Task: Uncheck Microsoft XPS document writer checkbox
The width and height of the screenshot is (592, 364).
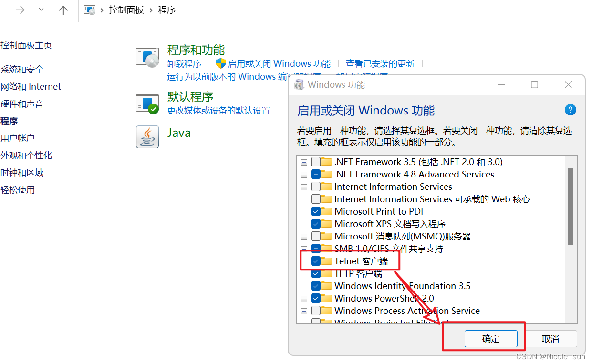Action: [316, 224]
